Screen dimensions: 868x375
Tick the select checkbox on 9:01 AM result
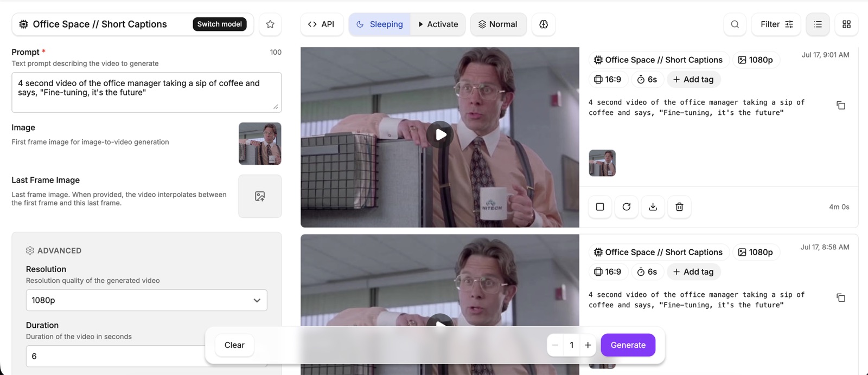(600, 207)
